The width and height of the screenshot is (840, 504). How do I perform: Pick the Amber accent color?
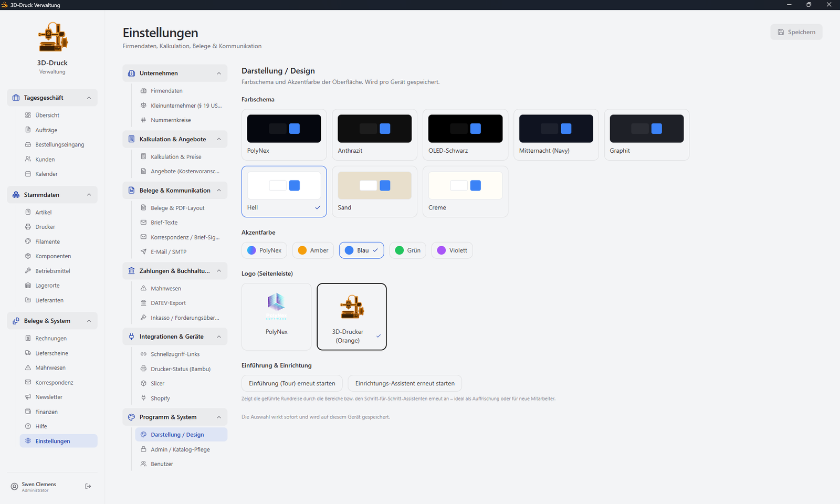pos(313,250)
